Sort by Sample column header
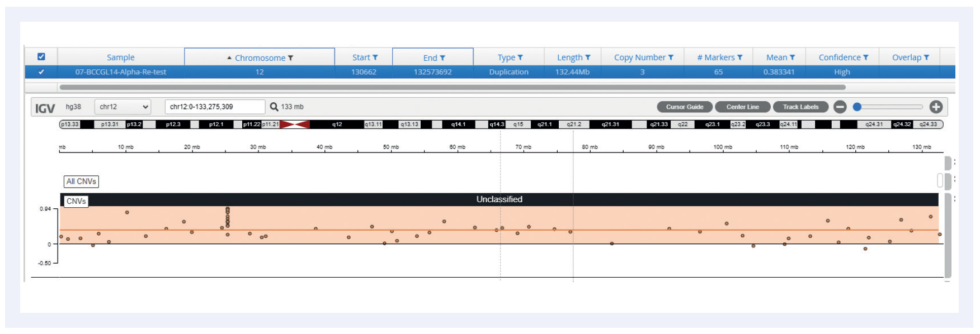Viewport: 980px width, 334px height. tap(121, 58)
